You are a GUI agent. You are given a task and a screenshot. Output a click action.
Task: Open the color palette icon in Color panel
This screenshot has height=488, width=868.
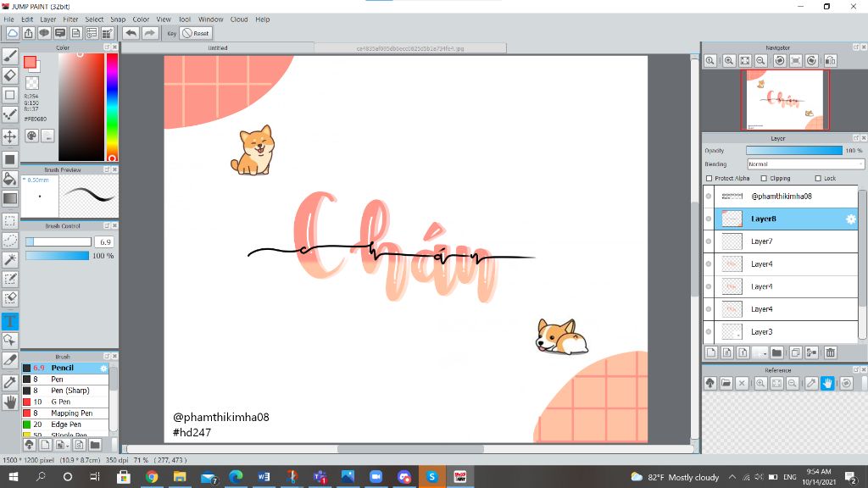(x=32, y=136)
